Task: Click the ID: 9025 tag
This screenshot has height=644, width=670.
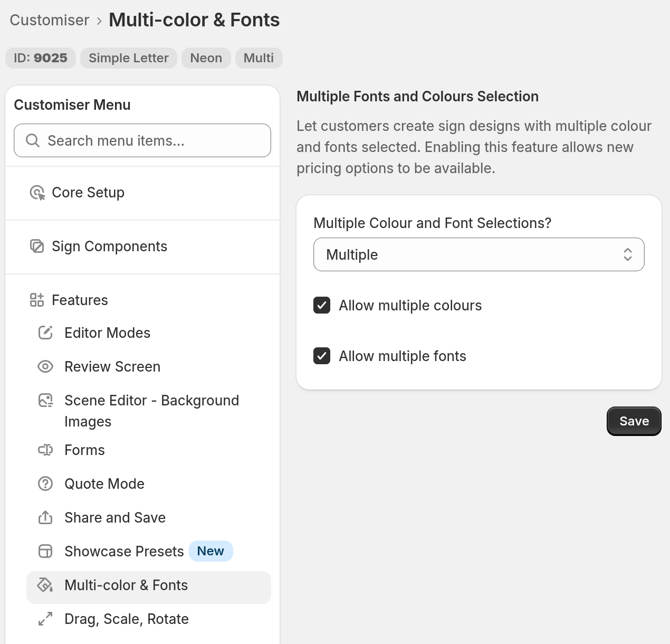Action: coord(41,58)
